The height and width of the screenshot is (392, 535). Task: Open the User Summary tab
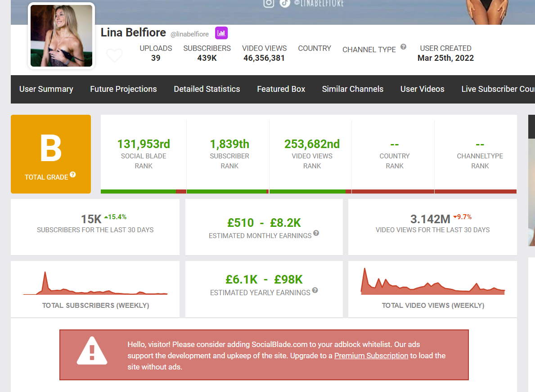tap(46, 89)
